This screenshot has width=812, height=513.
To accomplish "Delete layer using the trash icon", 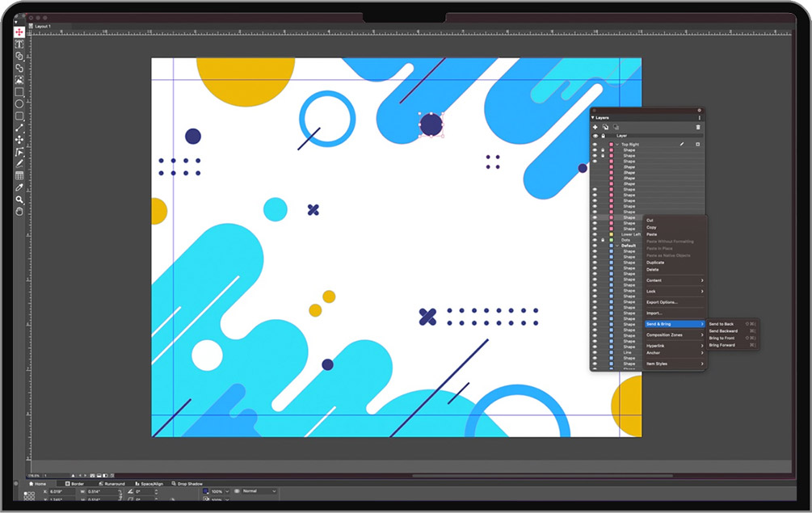I will click(698, 127).
